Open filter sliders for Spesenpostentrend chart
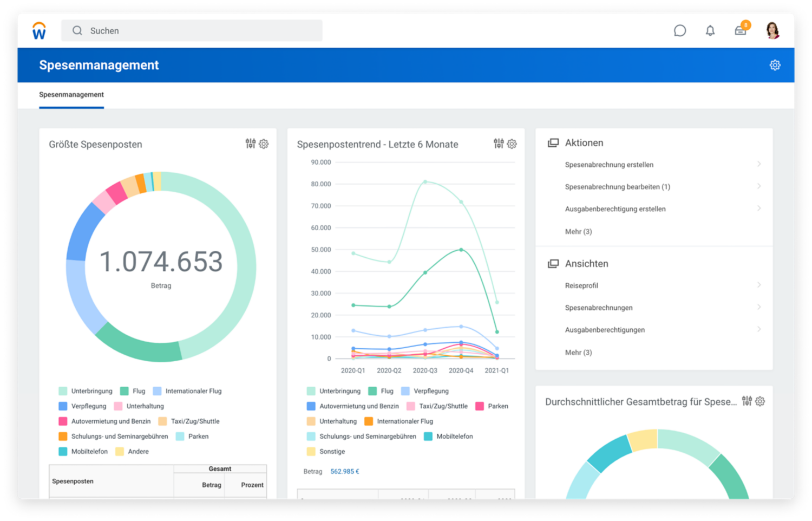The height and width of the screenshot is (521, 812). [499, 144]
